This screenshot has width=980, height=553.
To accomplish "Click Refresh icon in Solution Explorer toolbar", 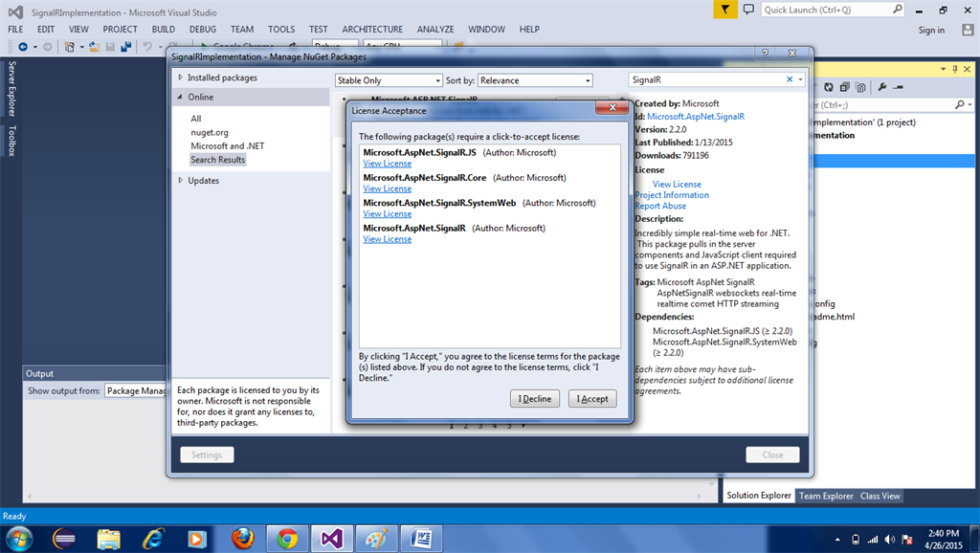I will pos(828,87).
